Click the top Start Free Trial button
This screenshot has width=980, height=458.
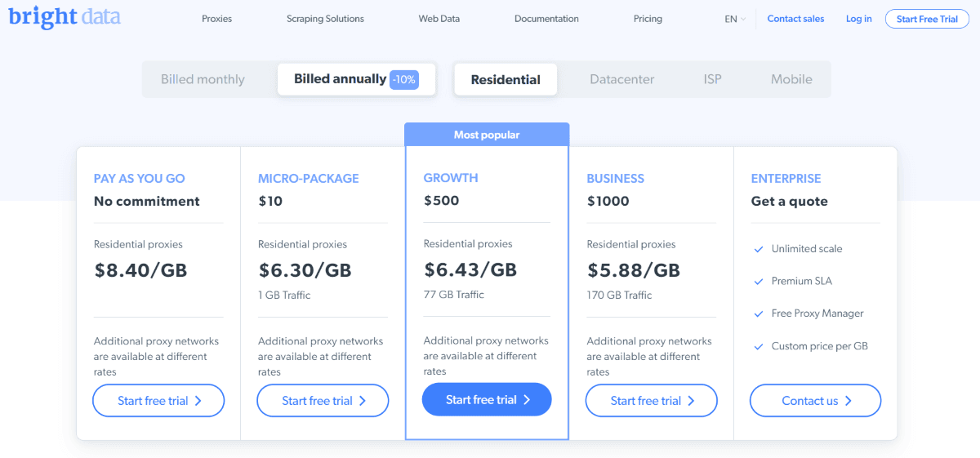tap(927, 19)
